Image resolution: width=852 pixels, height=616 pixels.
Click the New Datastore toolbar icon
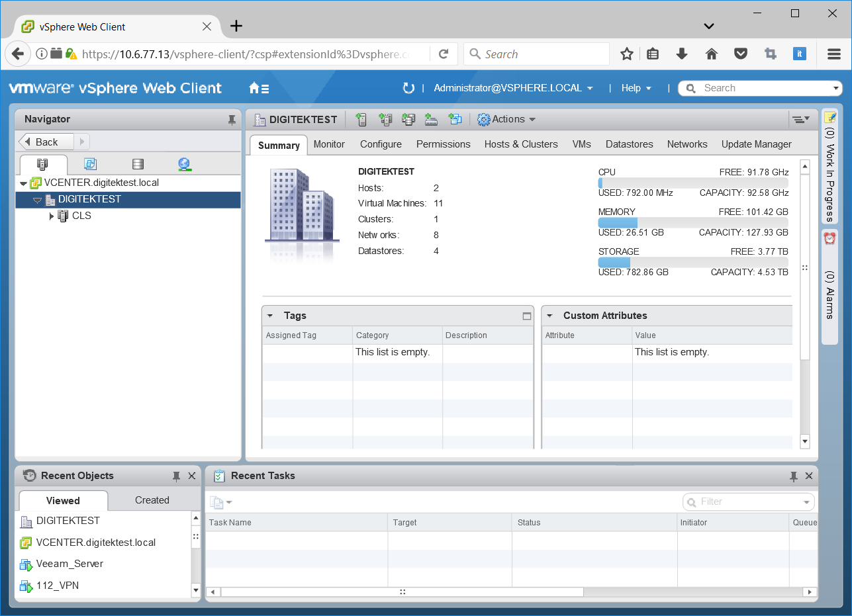[408, 119]
